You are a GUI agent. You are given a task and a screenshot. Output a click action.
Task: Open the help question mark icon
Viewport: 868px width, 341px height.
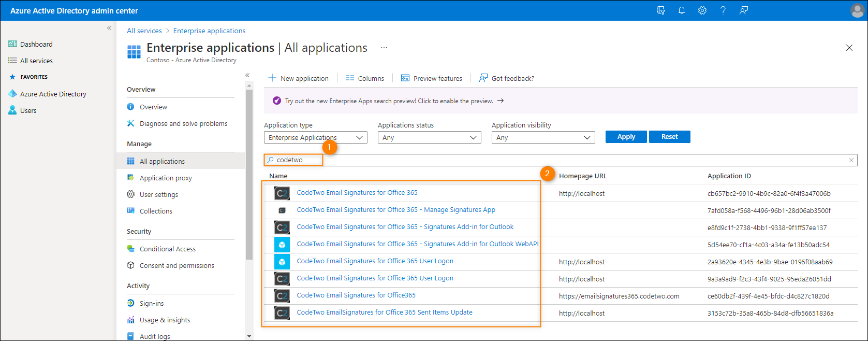pyautogui.click(x=723, y=10)
